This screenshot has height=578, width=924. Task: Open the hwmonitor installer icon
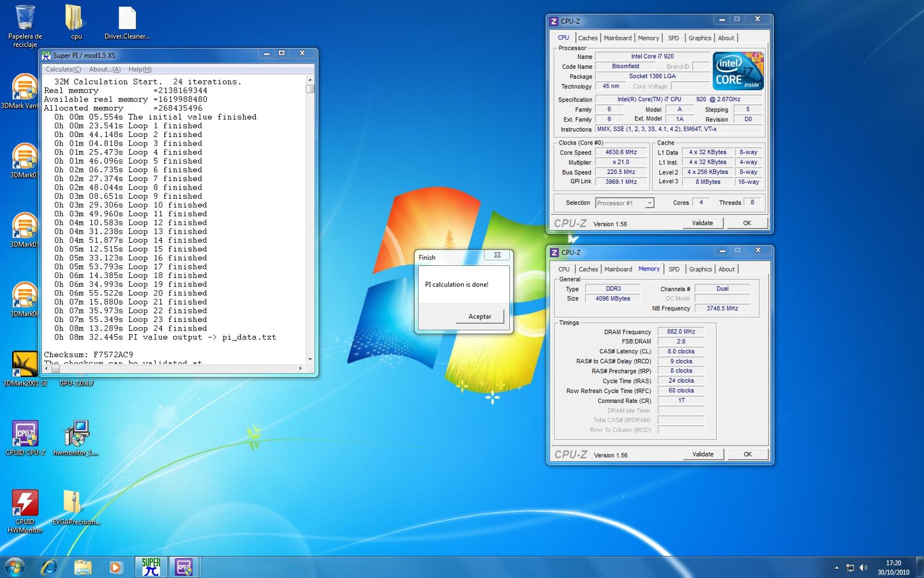76,438
